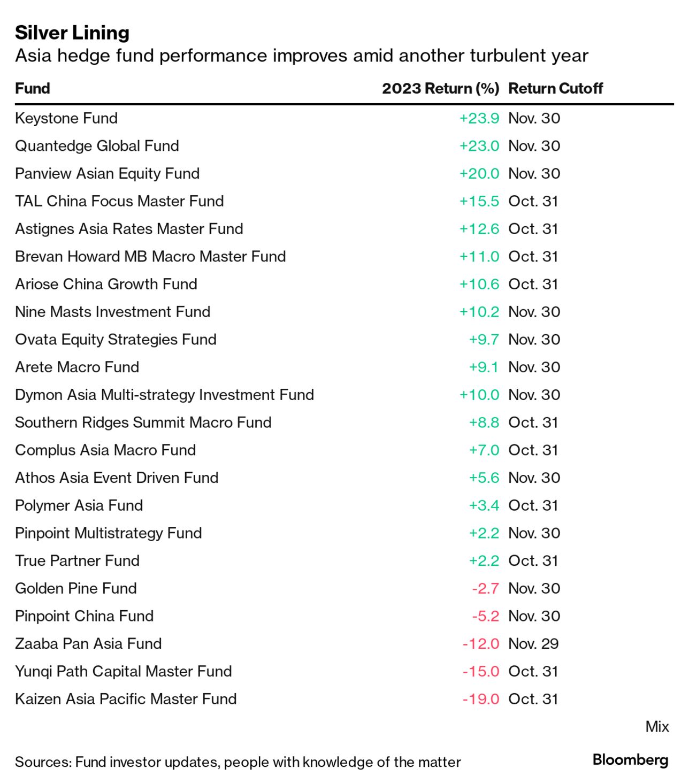The height and width of the screenshot is (784, 689).
Task: Select the Polymer Asia Fund row
Action: [x=79, y=505]
